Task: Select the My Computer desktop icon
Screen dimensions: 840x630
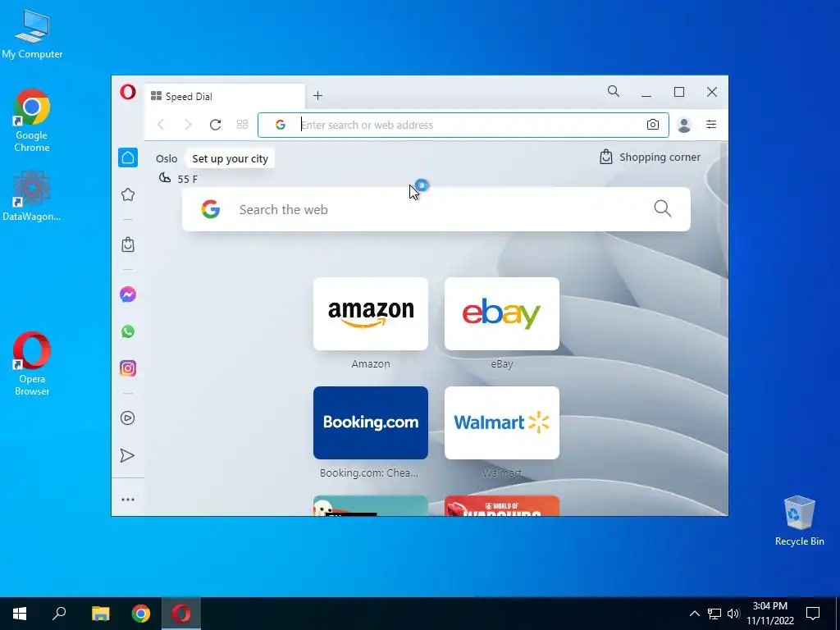Action: coord(32,34)
